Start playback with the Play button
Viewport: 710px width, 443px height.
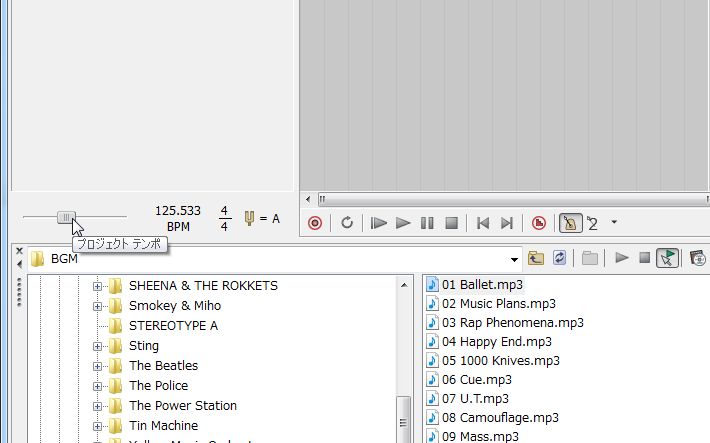(x=403, y=223)
